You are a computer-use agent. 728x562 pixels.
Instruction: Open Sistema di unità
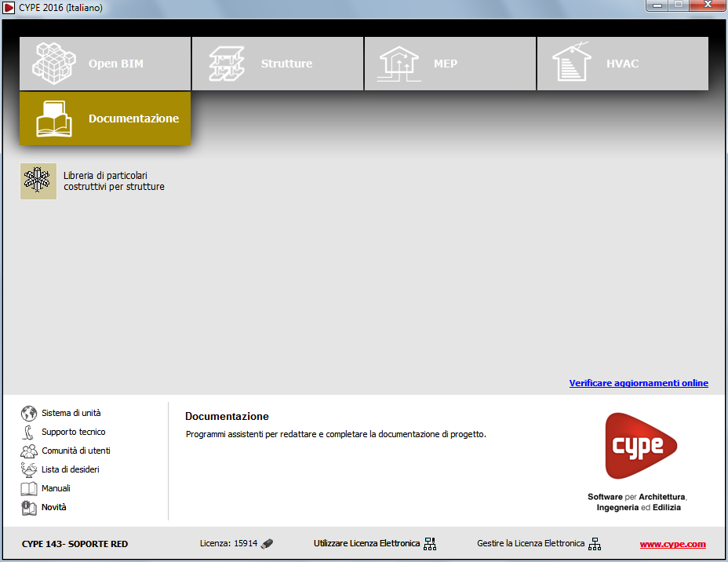(71, 413)
